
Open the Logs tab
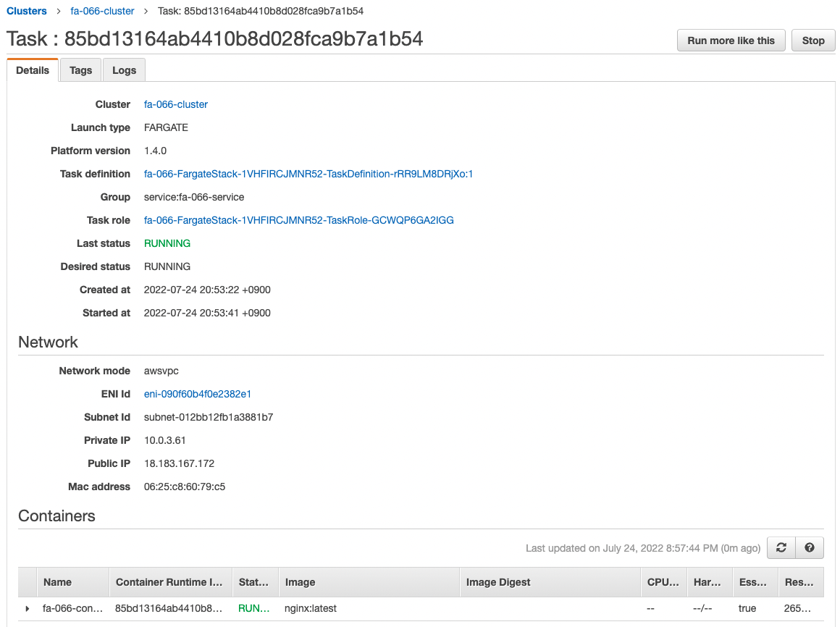click(124, 70)
